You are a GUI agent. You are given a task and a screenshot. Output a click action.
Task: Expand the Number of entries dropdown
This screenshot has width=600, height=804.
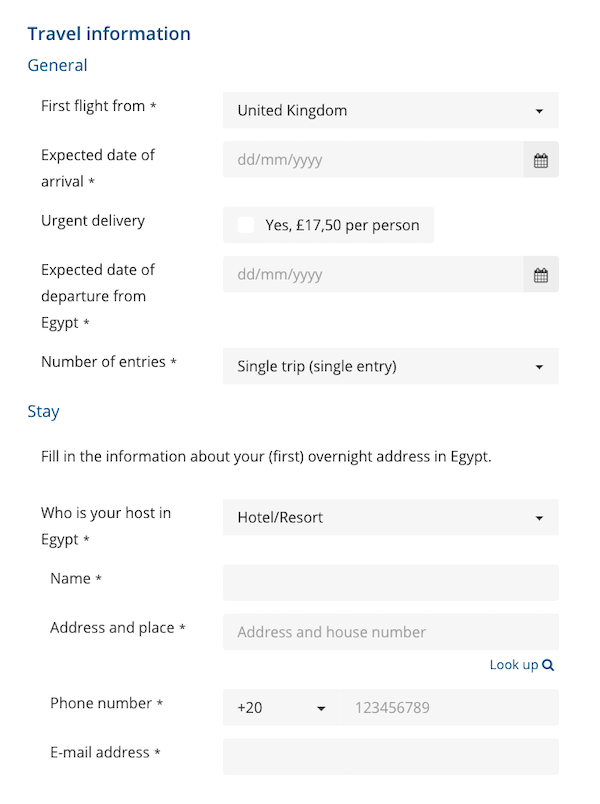tap(390, 367)
